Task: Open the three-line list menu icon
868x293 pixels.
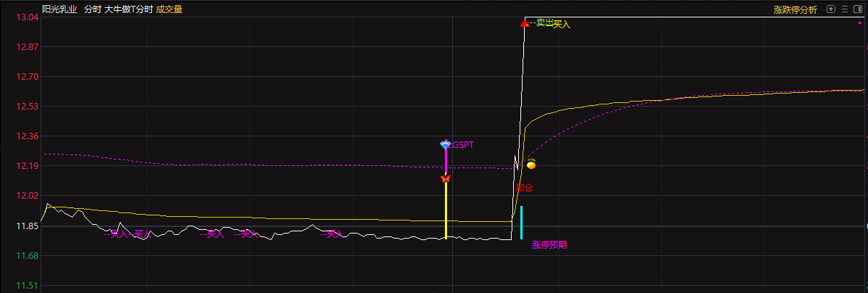Action: pyautogui.click(x=845, y=9)
